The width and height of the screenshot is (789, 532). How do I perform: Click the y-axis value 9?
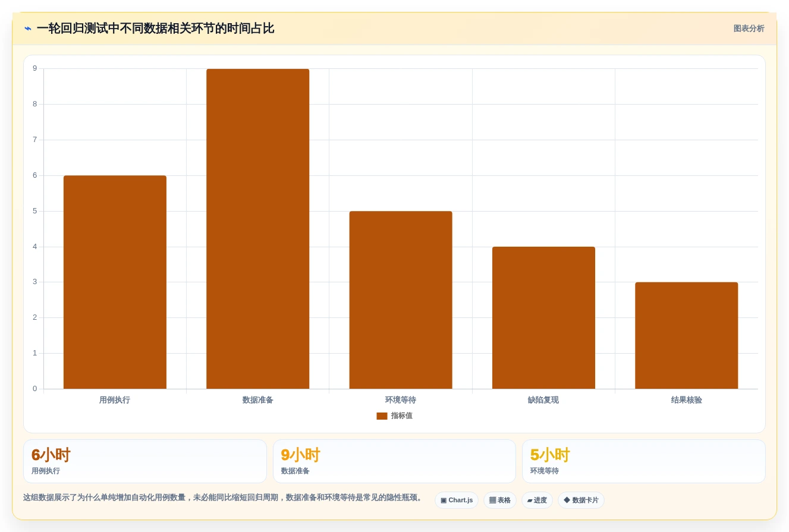[x=35, y=68]
